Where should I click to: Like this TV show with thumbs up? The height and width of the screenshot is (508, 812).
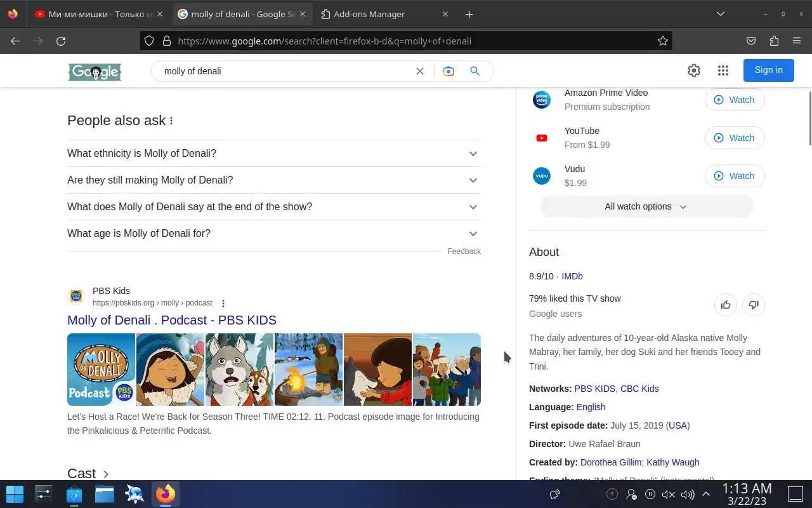pyautogui.click(x=726, y=305)
